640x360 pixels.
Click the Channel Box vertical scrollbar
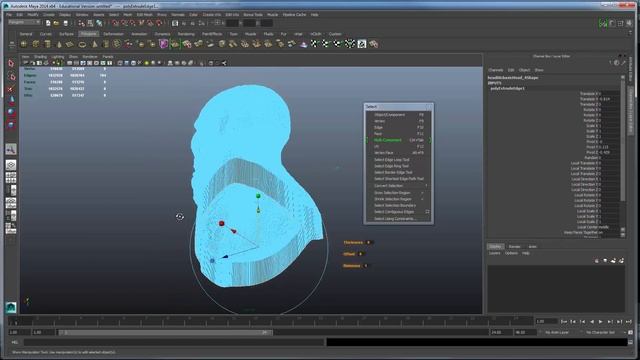coord(623,139)
